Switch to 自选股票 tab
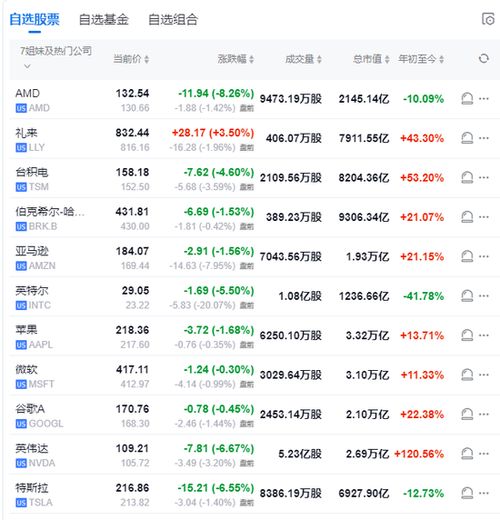Viewport: 500px width, 520px height. pyautogui.click(x=34, y=19)
